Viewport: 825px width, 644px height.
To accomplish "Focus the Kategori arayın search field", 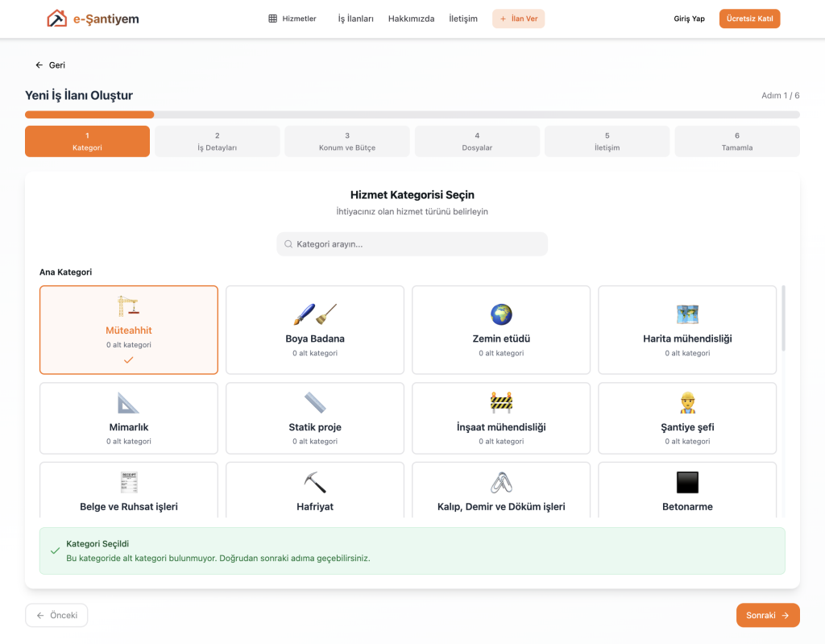I will 412,244.
